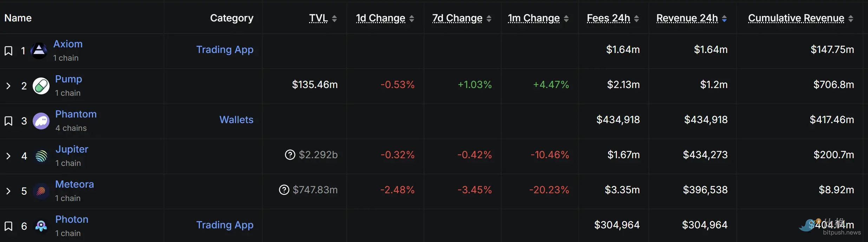
Task: Click the question mark beside Jupiter TVL
Action: coord(290,155)
